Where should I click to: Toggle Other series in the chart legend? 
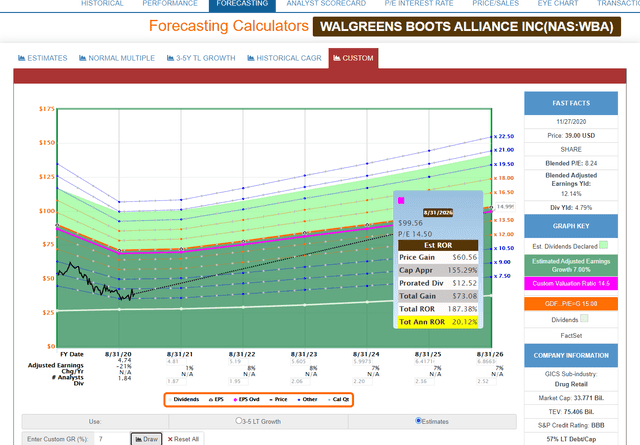[307, 399]
